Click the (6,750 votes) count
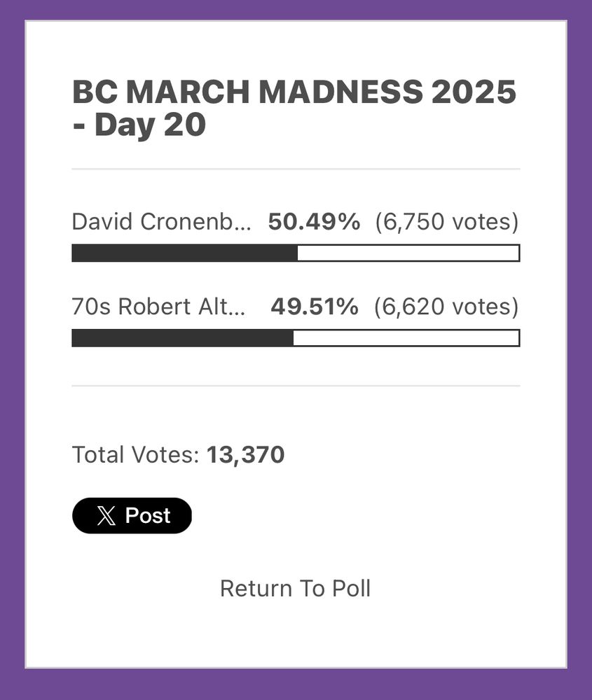 pyautogui.click(x=447, y=222)
